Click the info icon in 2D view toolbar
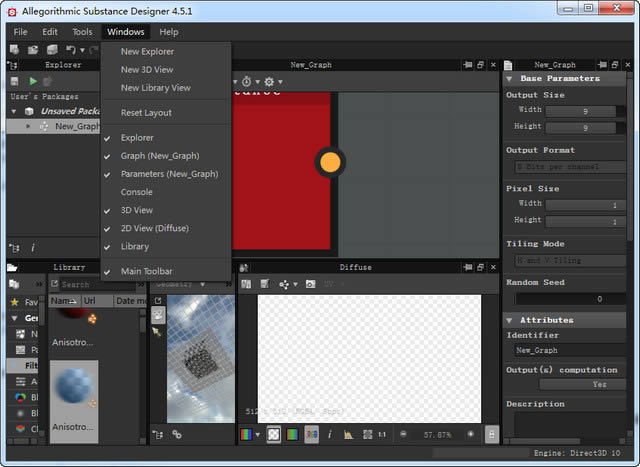 (331, 434)
